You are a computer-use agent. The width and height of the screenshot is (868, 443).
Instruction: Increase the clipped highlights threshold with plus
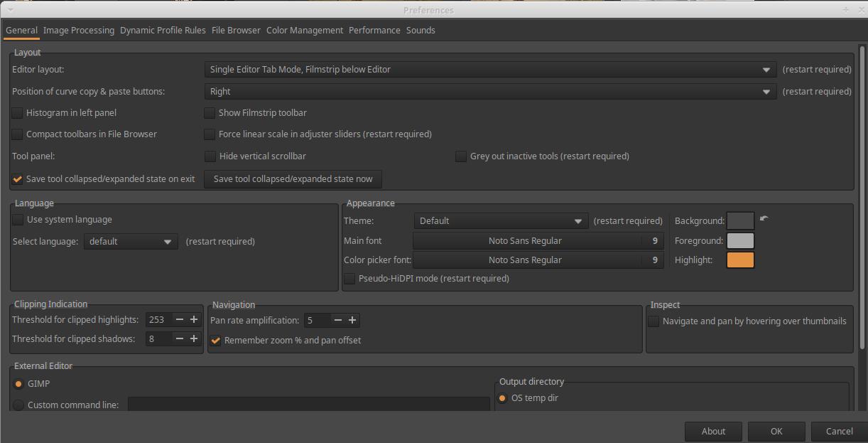pyautogui.click(x=194, y=320)
